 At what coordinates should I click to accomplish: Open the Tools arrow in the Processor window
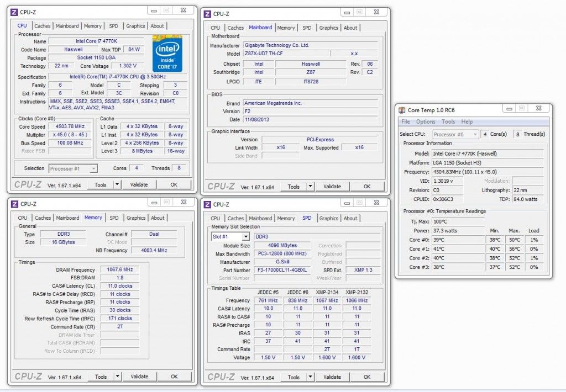tap(117, 184)
